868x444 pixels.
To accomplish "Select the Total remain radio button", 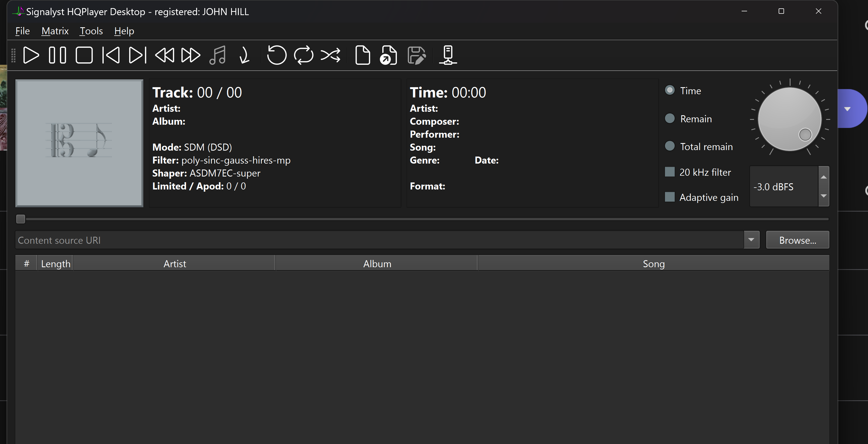I will tap(670, 146).
